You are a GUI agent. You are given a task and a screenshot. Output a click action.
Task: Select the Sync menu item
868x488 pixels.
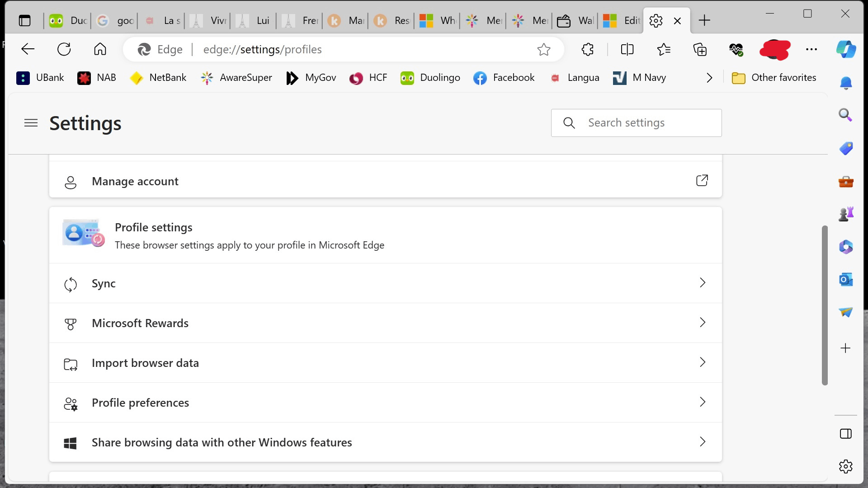click(385, 283)
